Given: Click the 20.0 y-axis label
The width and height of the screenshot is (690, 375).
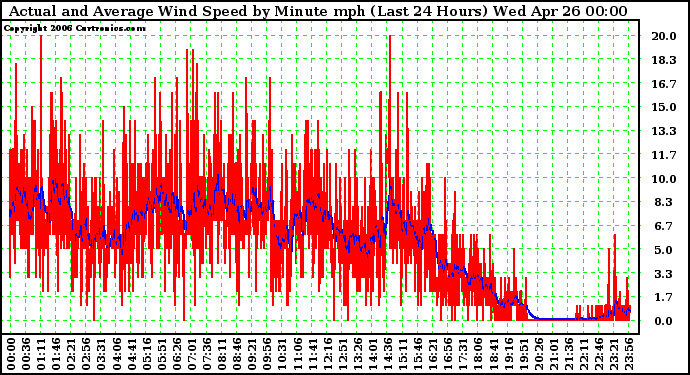Looking at the screenshot, I should click(x=664, y=36).
